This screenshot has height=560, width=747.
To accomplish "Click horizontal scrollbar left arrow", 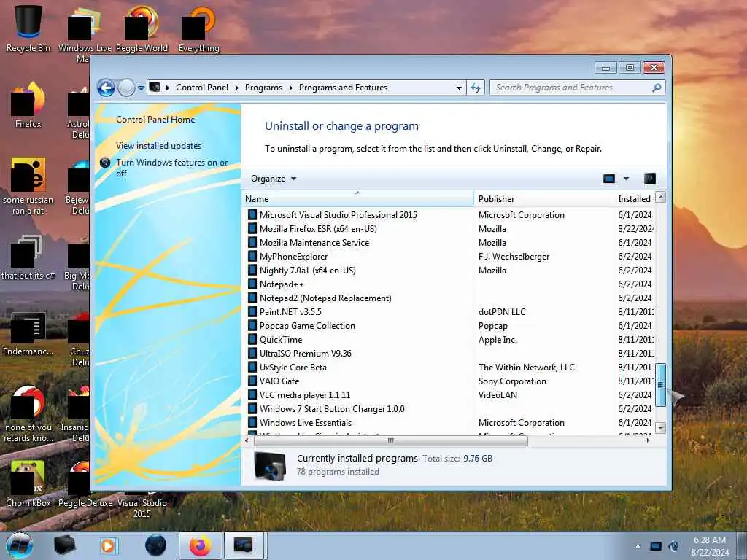I will [x=247, y=441].
